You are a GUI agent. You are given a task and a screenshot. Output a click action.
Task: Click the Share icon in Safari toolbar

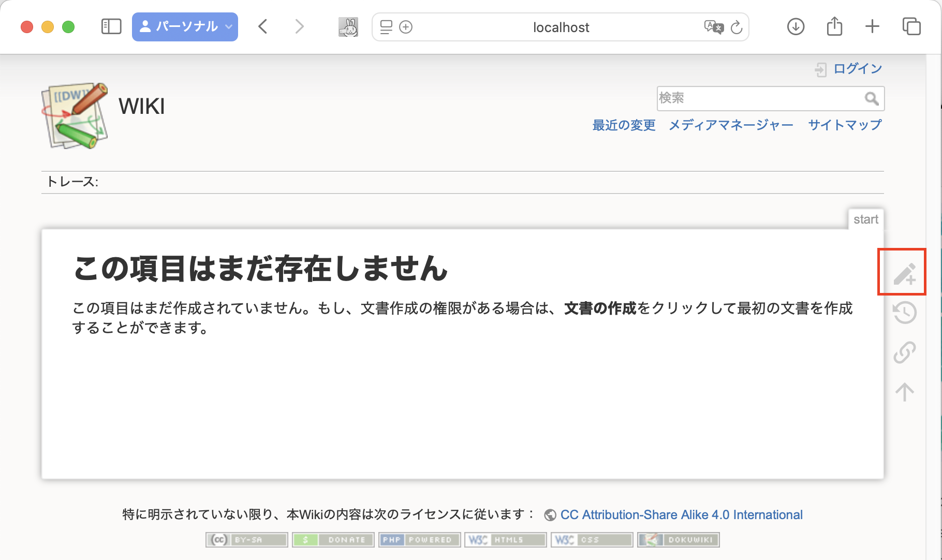pyautogui.click(x=834, y=26)
